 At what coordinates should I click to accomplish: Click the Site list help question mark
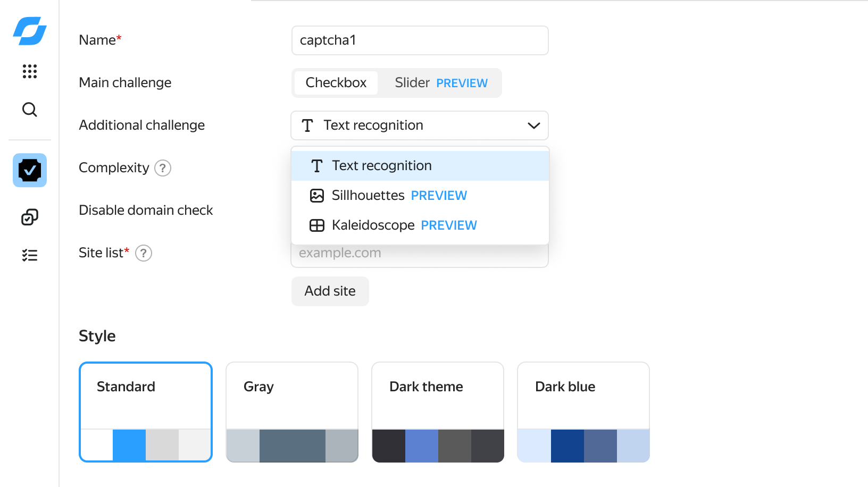coord(144,253)
